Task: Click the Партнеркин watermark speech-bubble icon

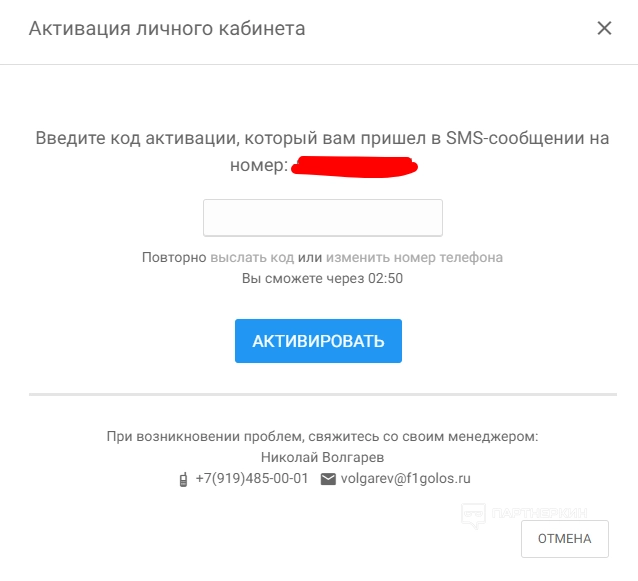Action: [x=473, y=514]
